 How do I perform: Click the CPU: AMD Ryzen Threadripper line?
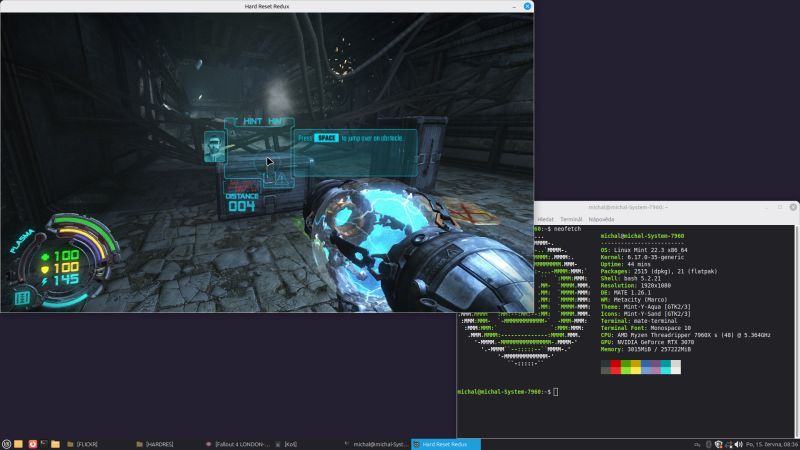685,335
